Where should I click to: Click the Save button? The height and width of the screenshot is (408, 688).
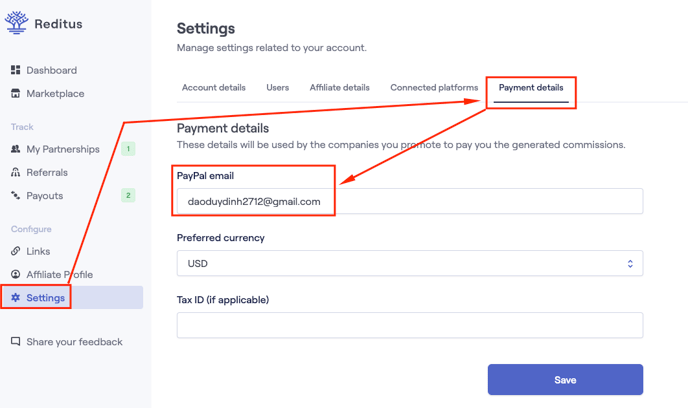point(565,379)
